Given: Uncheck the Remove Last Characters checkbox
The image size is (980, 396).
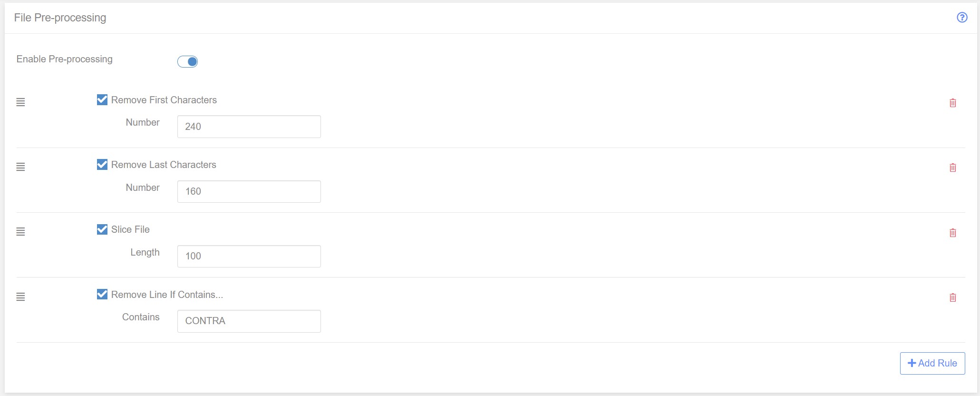Looking at the screenshot, I should click(x=102, y=164).
